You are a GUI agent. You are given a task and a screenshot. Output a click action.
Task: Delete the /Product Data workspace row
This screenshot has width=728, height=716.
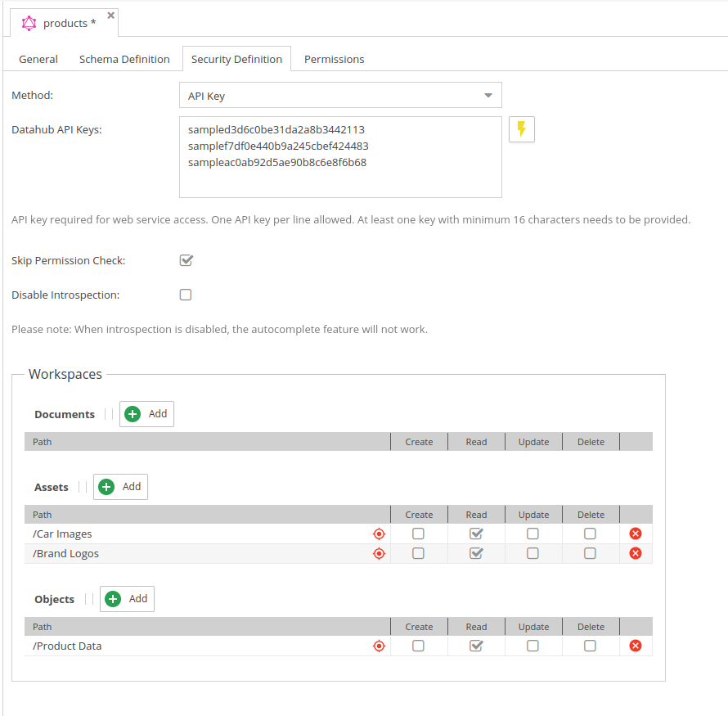(636, 646)
